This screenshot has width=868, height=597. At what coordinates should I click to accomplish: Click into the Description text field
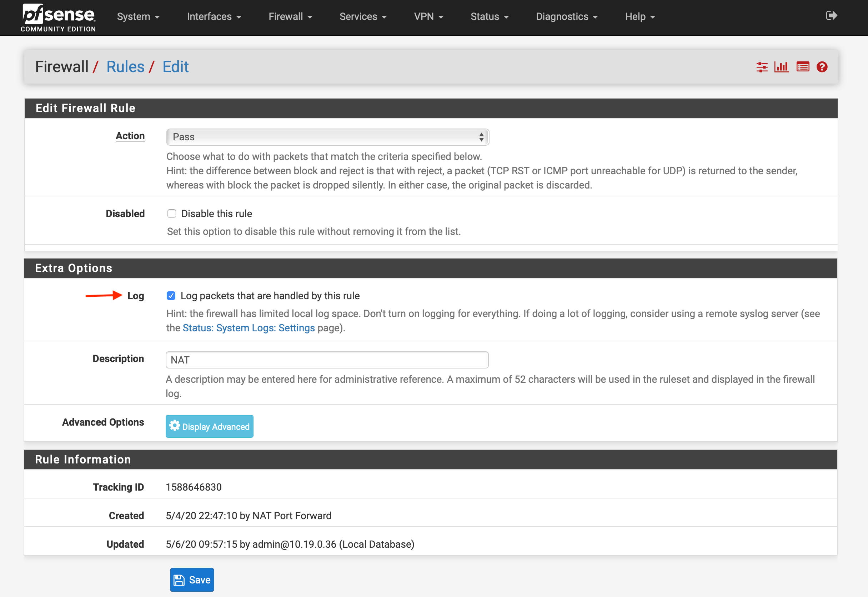tap(326, 360)
